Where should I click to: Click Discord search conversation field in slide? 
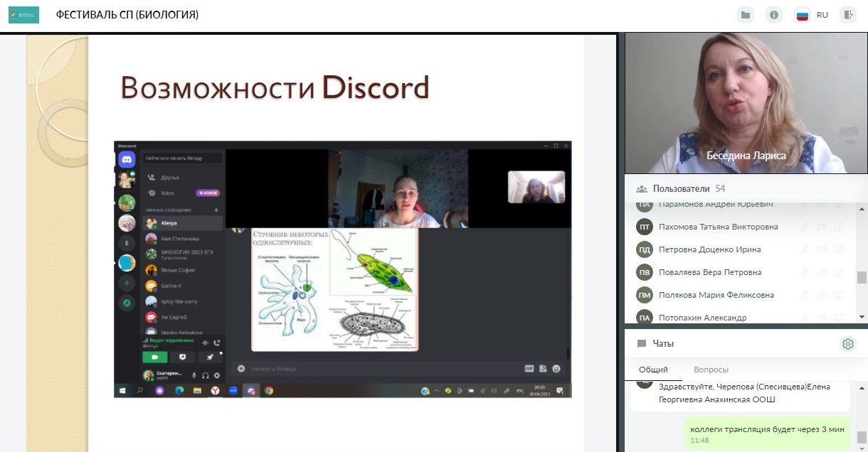pos(183,158)
